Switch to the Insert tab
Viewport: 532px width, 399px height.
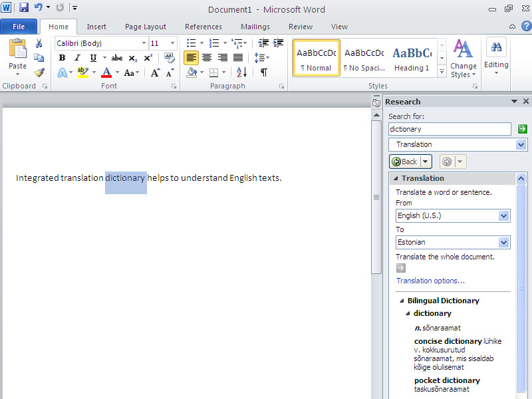(x=96, y=27)
